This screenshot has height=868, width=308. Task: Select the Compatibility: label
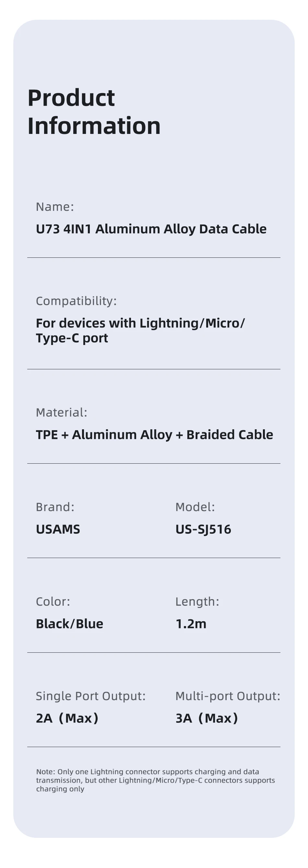point(76,301)
